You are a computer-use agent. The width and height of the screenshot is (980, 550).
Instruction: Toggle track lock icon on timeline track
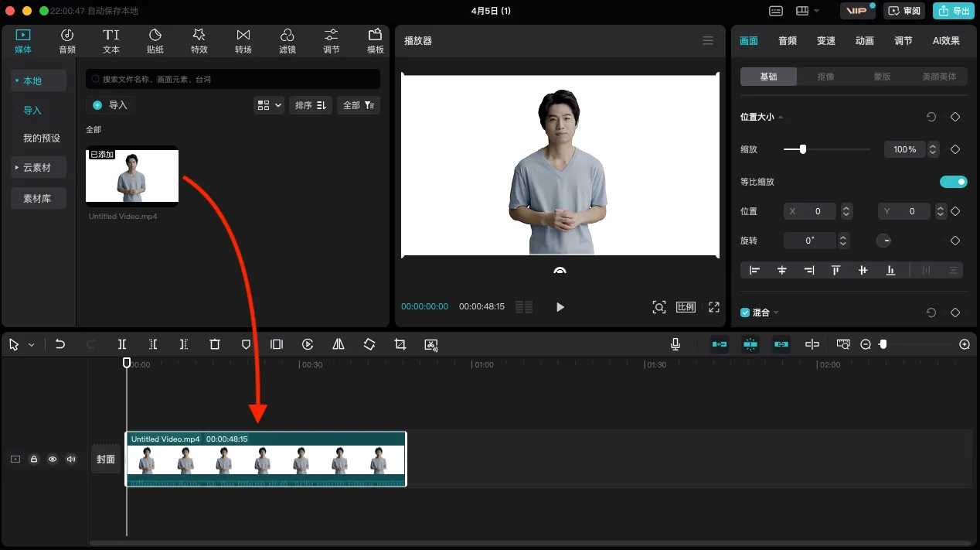tap(34, 459)
